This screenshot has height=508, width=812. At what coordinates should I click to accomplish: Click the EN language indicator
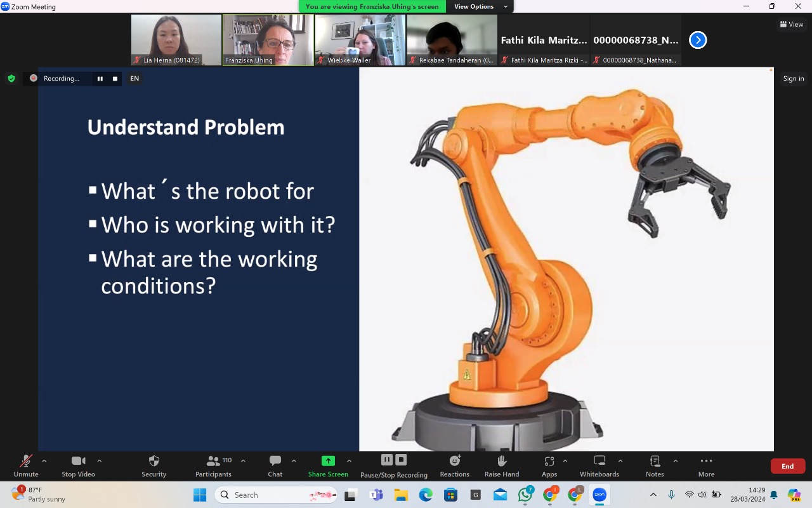134,79
